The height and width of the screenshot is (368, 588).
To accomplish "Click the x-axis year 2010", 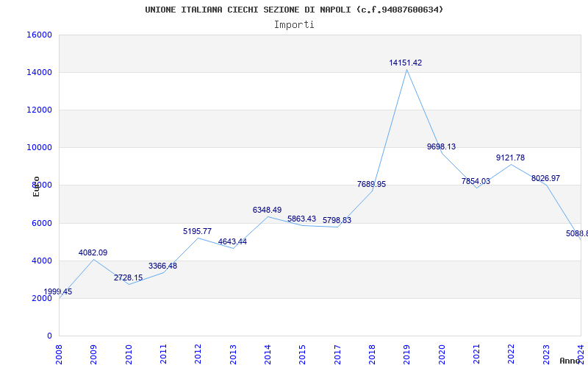I will click(129, 354).
